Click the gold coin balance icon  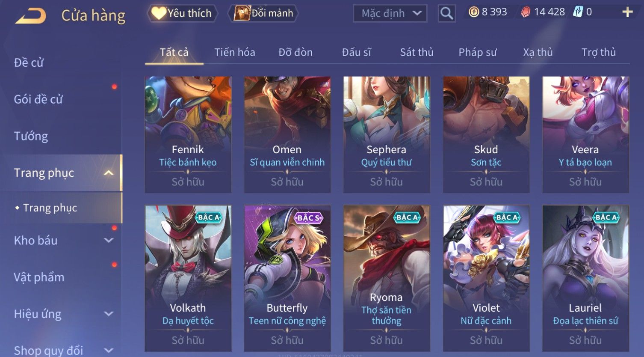[x=474, y=12]
